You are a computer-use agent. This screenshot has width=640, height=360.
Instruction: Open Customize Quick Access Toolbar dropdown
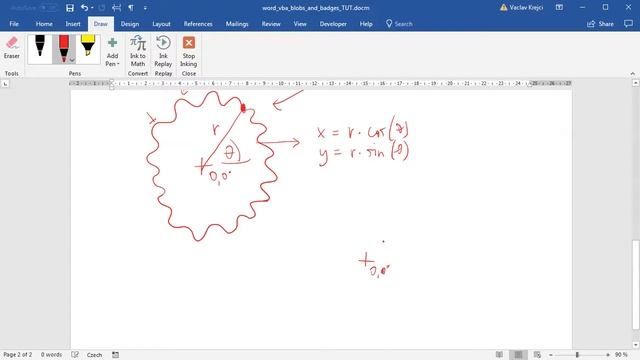[x=145, y=8]
